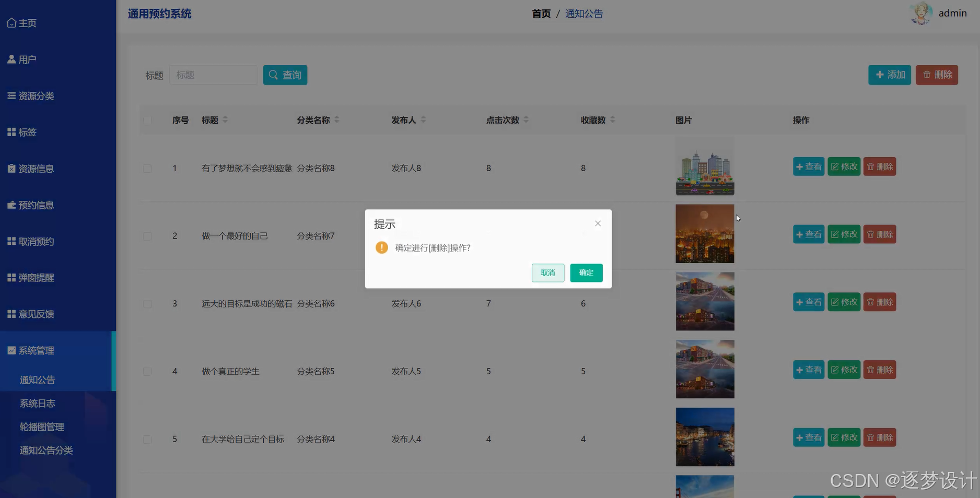Click the top toolbar 删除 button
The image size is (980, 498).
click(937, 75)
